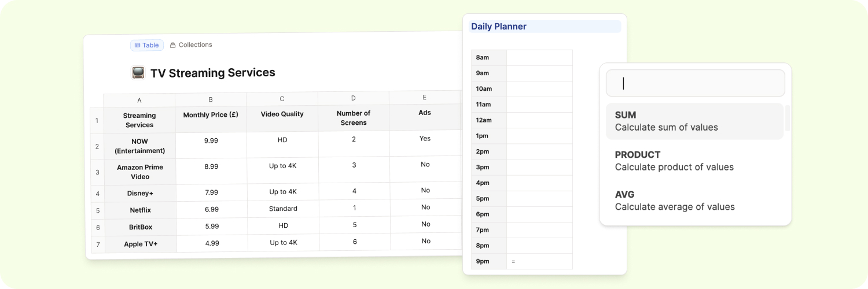Pick the AVG function option

(694, 201)
